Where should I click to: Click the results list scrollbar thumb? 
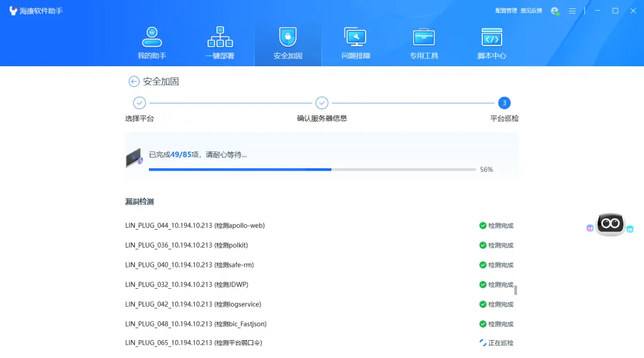[515, 290]
